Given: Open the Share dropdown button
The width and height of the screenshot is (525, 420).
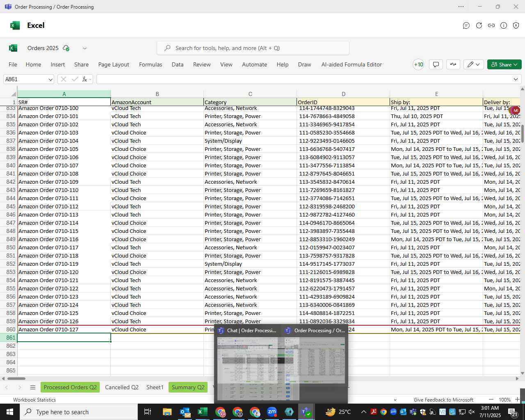Looking at the screenshot, I should click(x=504, y=64).
